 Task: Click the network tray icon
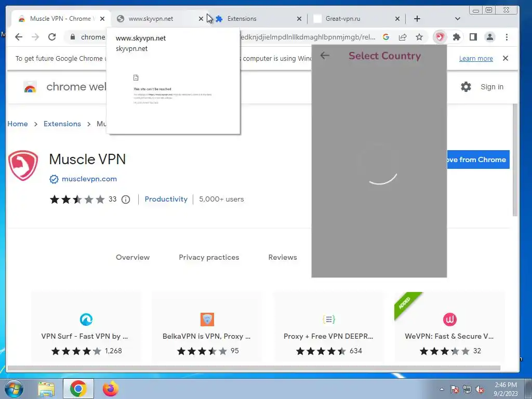tap(467, 390)
